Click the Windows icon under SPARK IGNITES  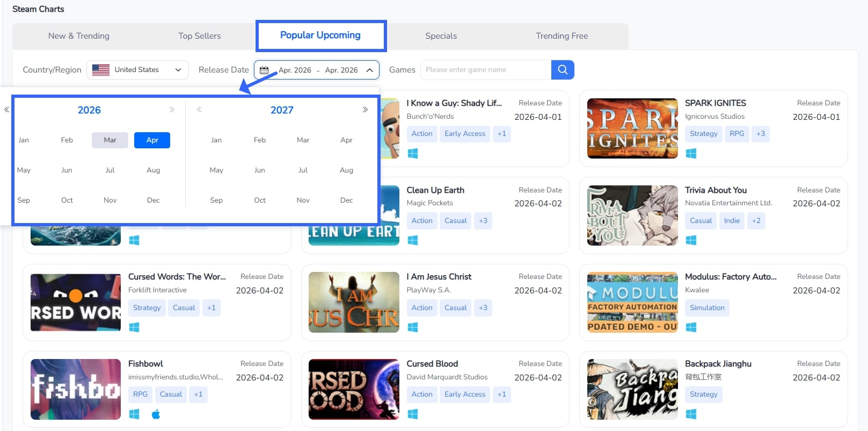tap(691, 154)
